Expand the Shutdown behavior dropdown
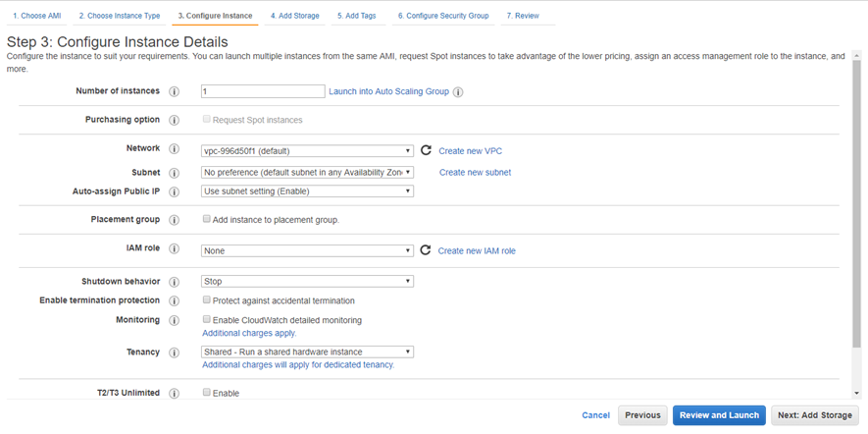Image resolution: width=868 pixels, height=434 pixels. click(307, 281)
